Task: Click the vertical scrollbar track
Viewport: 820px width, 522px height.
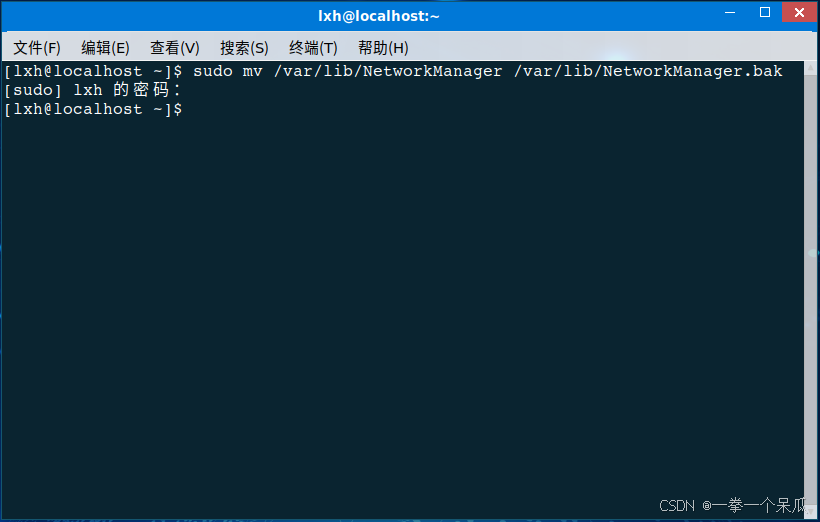Action: [x=811, y=289]
